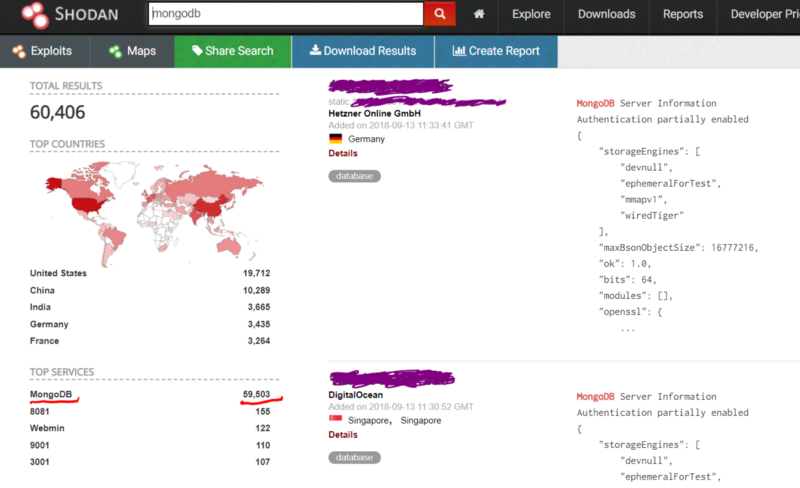Open the Developer Pricing menu
The image size is (800, 488).
pos(765,14)
